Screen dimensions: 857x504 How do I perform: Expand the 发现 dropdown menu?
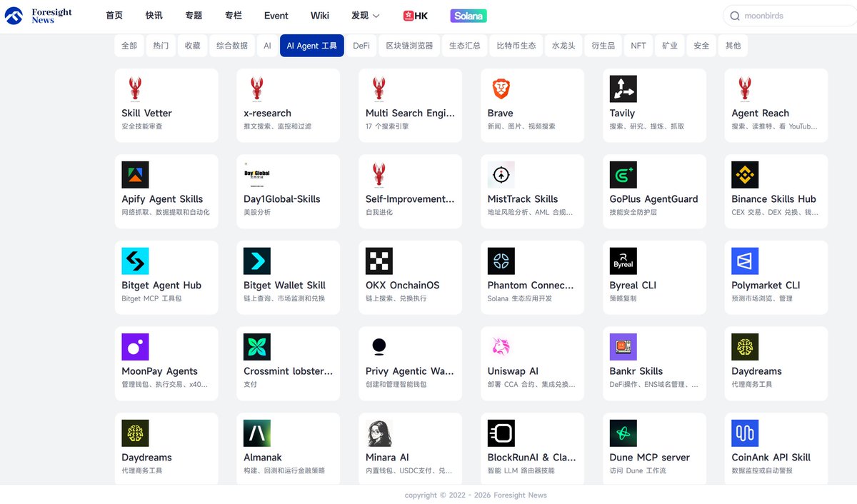pos(366,16)
